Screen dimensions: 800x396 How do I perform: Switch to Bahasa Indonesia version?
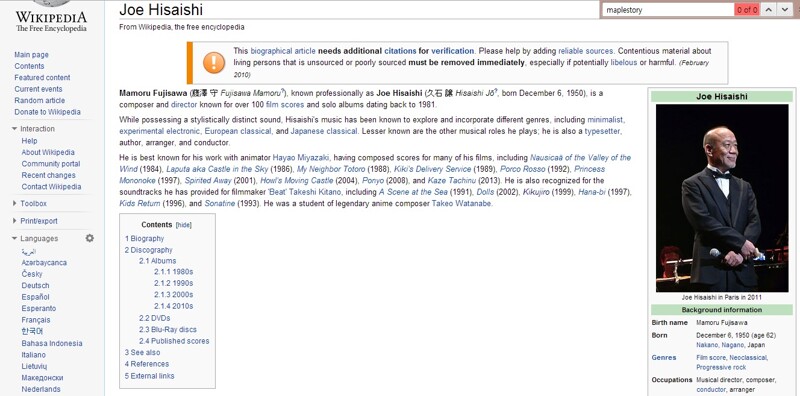tap(52, 343)
